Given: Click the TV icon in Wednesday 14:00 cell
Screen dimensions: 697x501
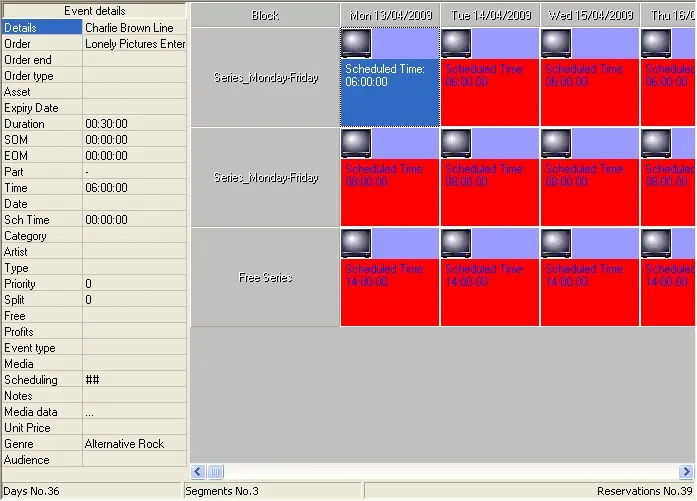Looking at the screenshot, I should (x=556, y=243).
